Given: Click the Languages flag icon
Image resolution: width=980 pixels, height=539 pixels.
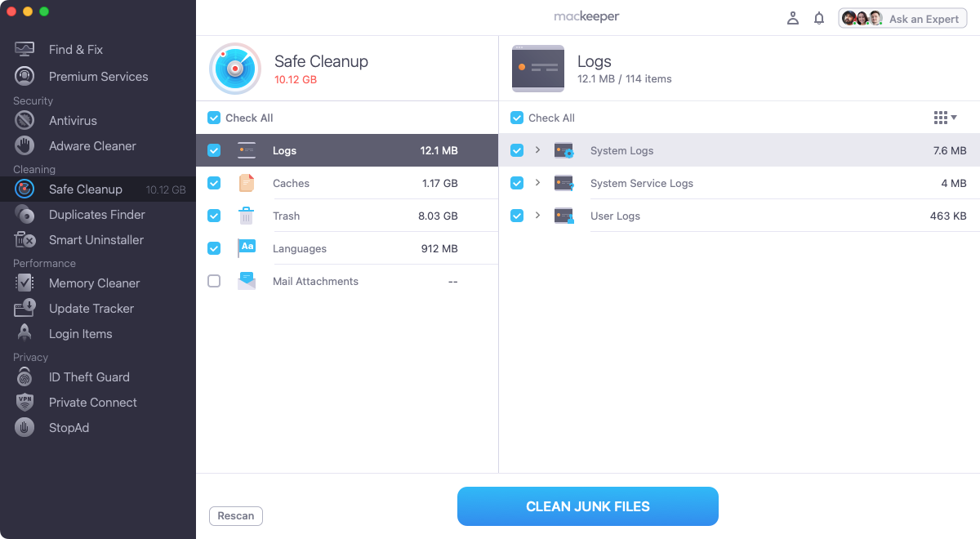Looking at the screenshot, I should pos(247,248).
